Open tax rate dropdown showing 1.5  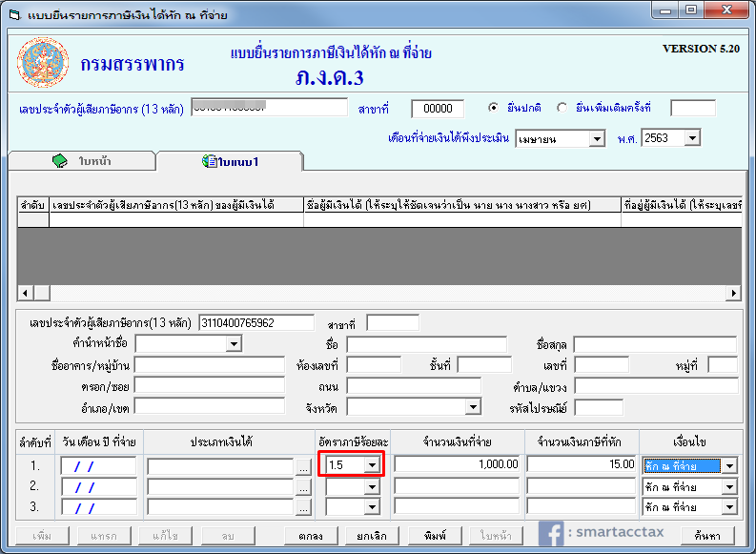click(372, 464)
